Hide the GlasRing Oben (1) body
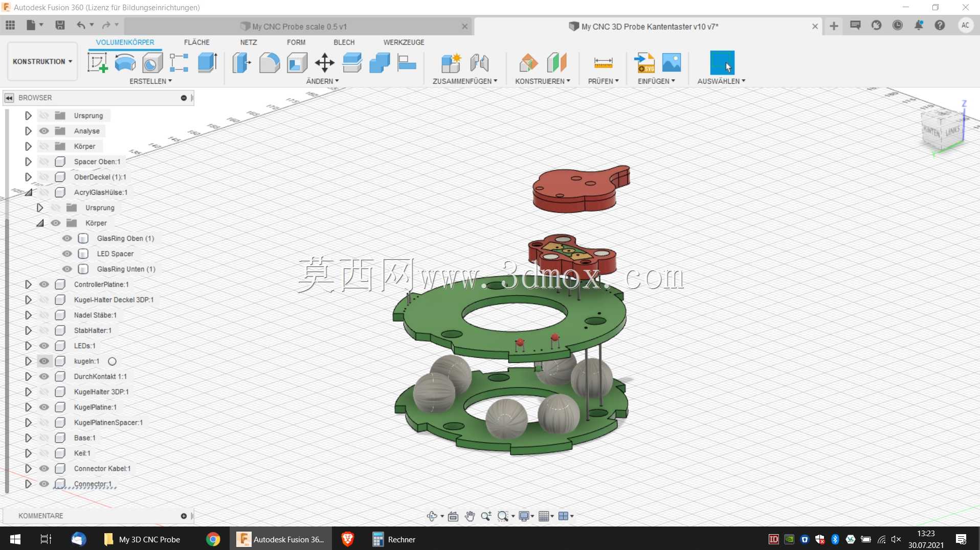 coord(67,238)
